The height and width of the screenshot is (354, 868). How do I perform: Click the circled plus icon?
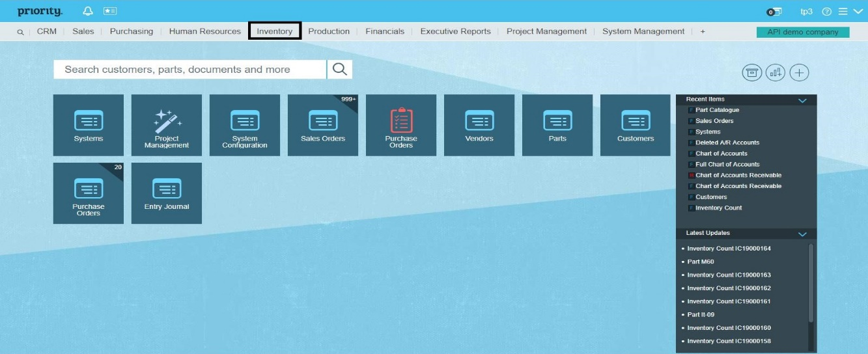point(799,73)
